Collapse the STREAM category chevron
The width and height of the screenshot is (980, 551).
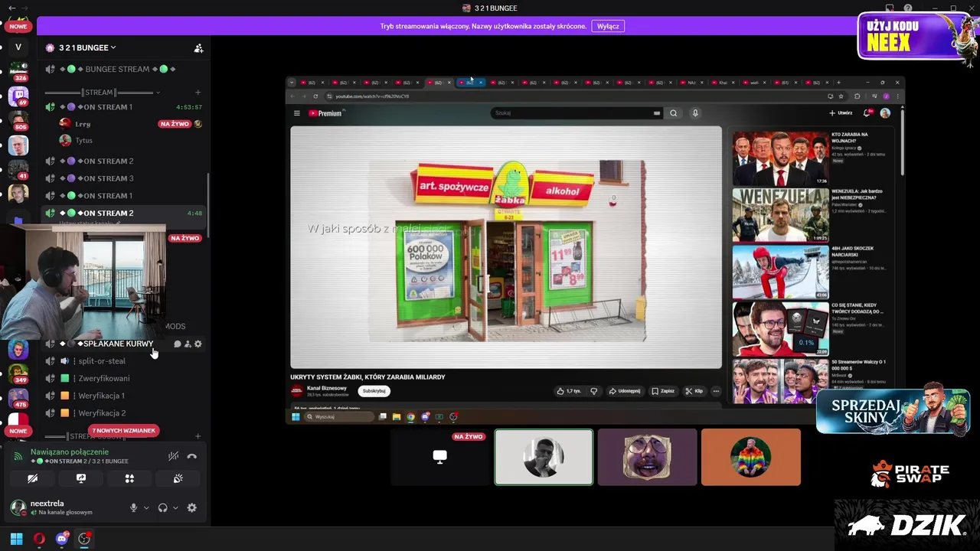point(158,93)
